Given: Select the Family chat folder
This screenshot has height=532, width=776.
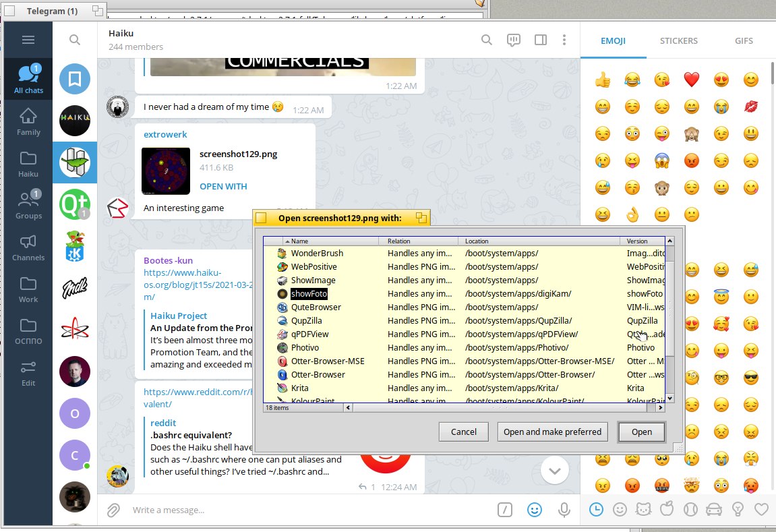Looking at the screenshot, I should pyautogui.click(x=28, y=121).
